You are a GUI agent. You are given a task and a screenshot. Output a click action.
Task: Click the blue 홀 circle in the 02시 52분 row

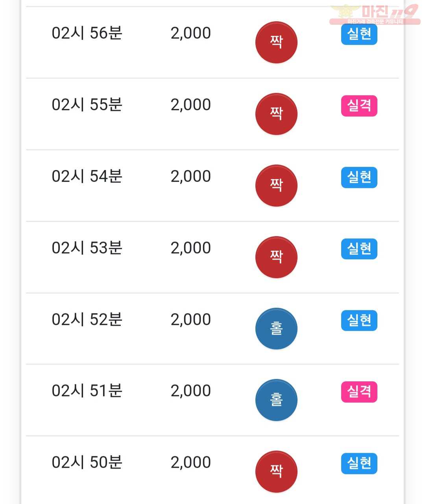point(276,329)
